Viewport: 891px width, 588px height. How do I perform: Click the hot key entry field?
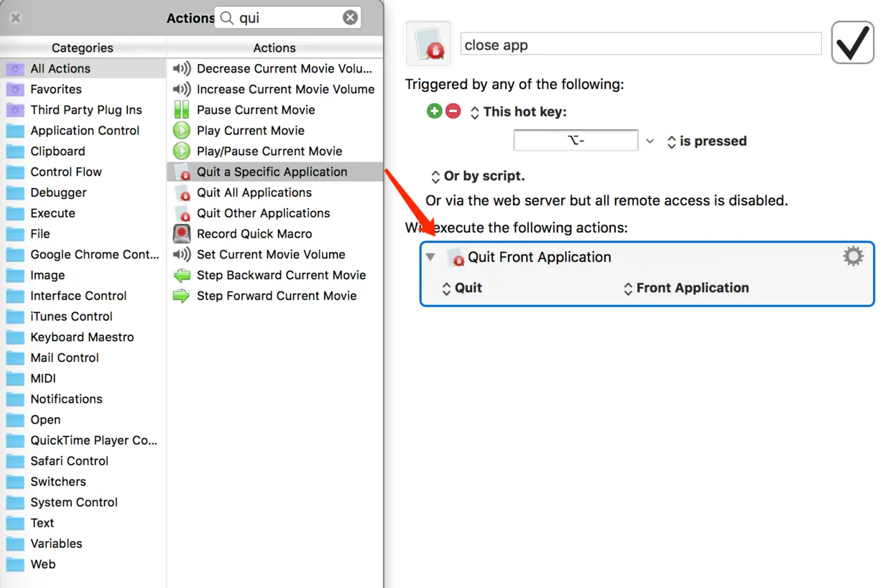[x=576, y=141]
